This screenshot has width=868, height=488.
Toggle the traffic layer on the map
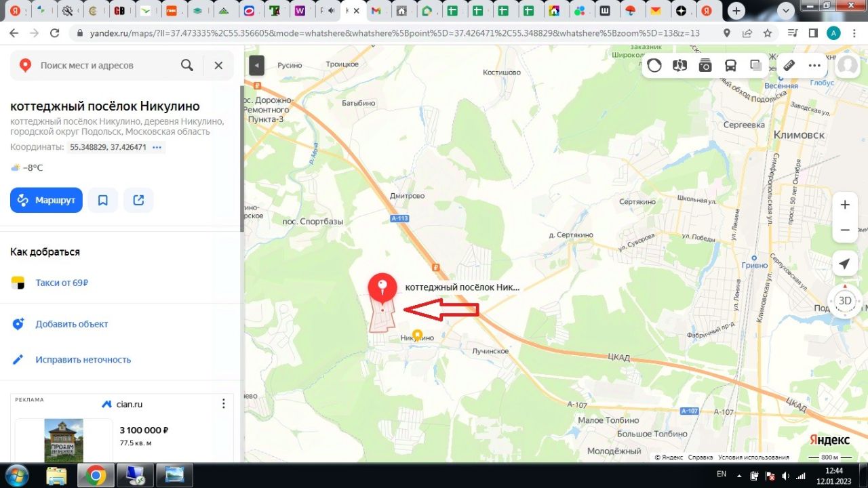[654, 66]
